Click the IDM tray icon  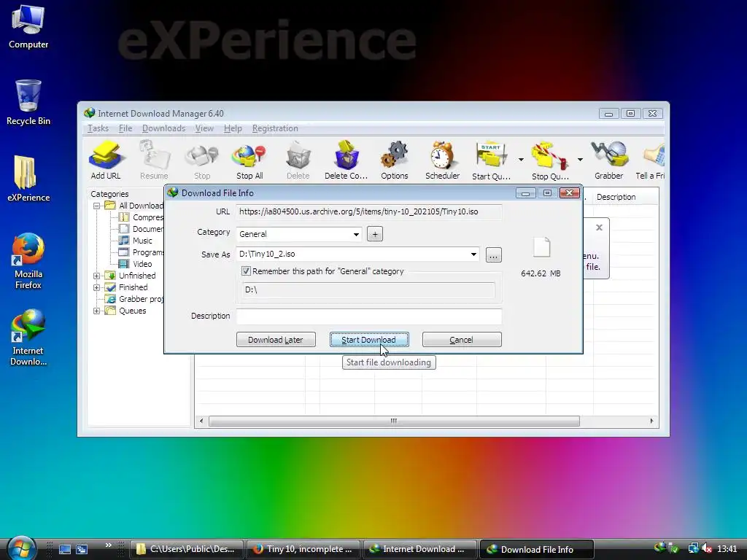[x=659, y=548]
